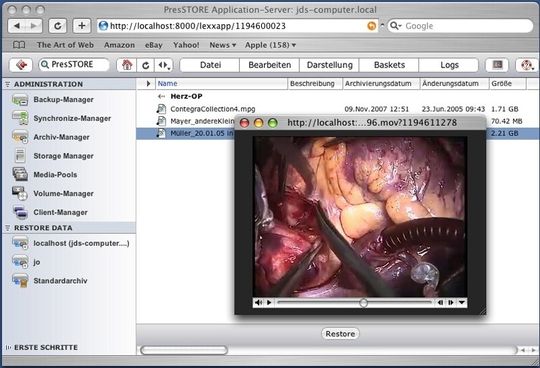
Task: Click the monitor icon button in app toolbar
Action: (x=497, y=65)
